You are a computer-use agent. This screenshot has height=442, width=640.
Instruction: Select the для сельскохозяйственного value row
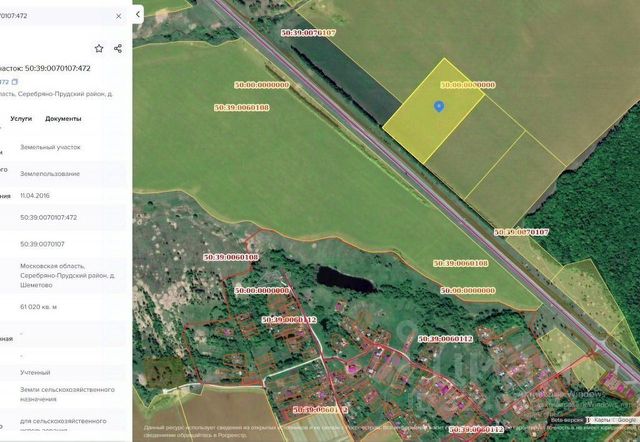(63, 421)
